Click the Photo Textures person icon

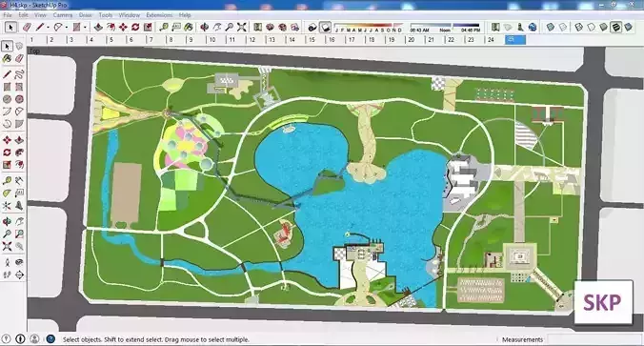pyautogui.click(x=520, y=27)
